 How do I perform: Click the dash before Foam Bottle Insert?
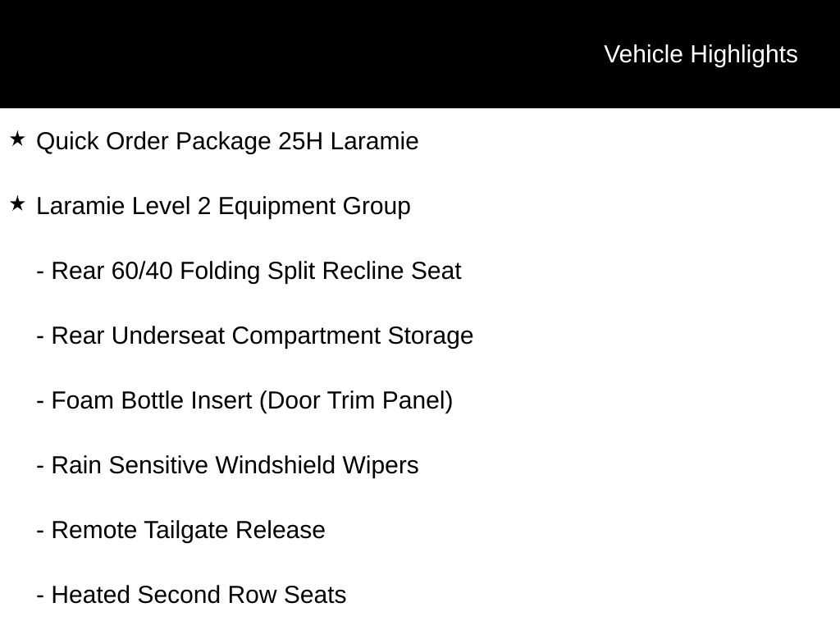pos(40,401)
